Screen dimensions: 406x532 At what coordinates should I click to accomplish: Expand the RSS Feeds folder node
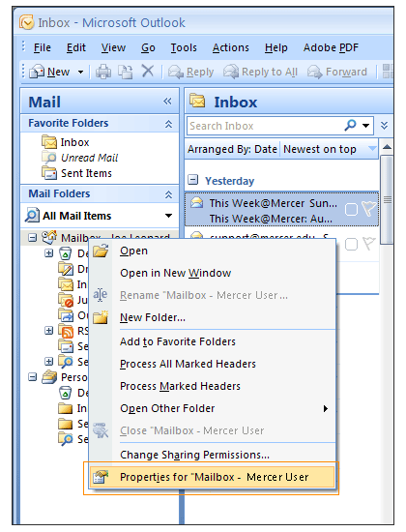tap(49, 330)
